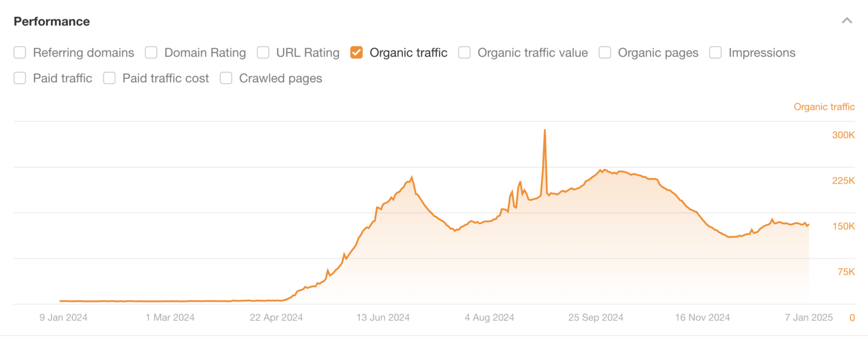Image resolution: width=868 pixels, height=346 pixels.
Task: Tick the Impressions checkbox
Action: coord(715,52)
